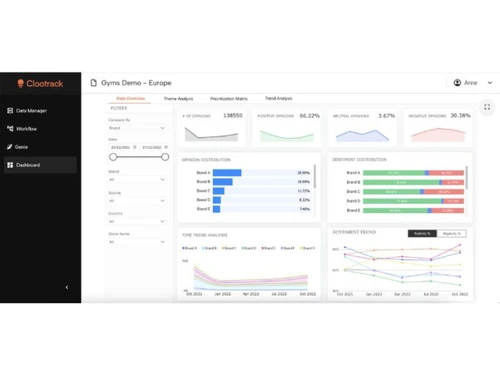Open the Trend Analysis tab
Screen dimensions: 500x375
tap(278, 98)
